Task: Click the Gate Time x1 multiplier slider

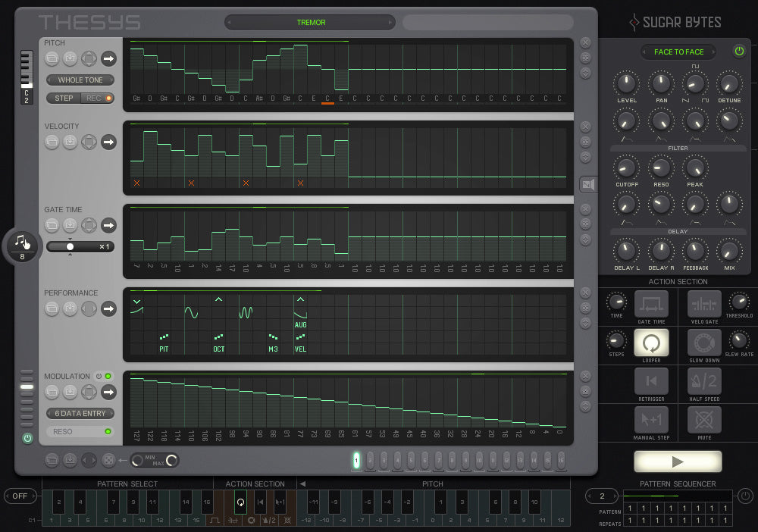Action: pos(80,246)
